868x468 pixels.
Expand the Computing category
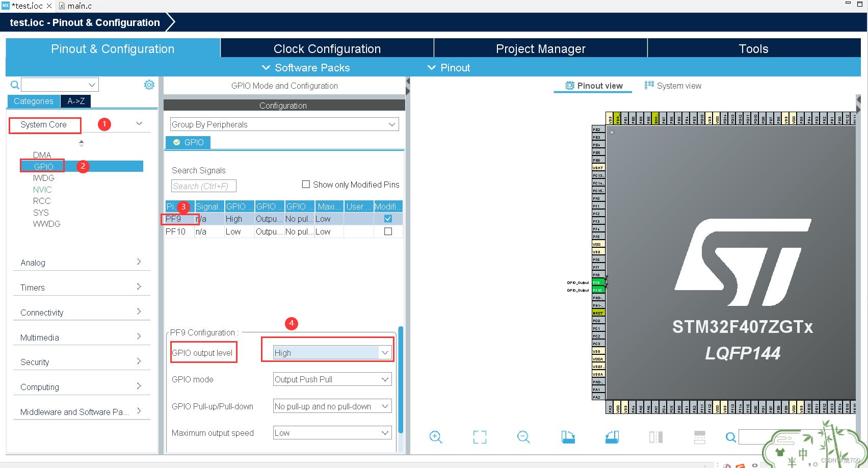[x=82, y=387]
